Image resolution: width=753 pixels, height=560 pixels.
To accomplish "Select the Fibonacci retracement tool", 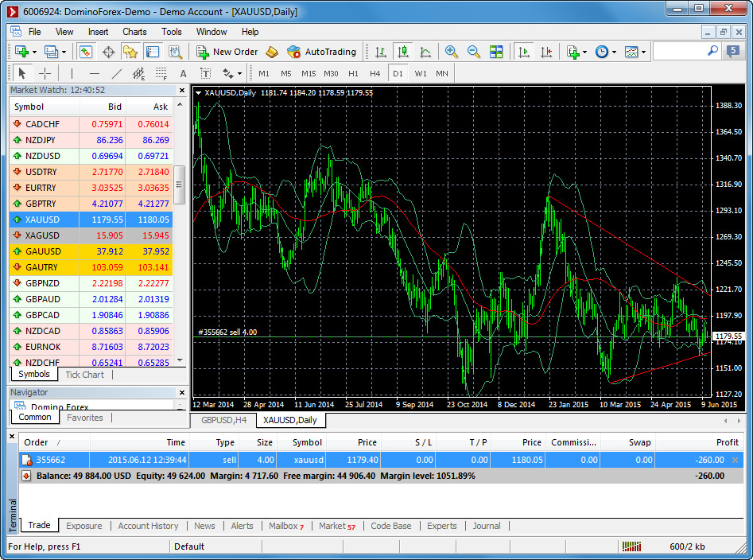I will click(x=161, y=73).
